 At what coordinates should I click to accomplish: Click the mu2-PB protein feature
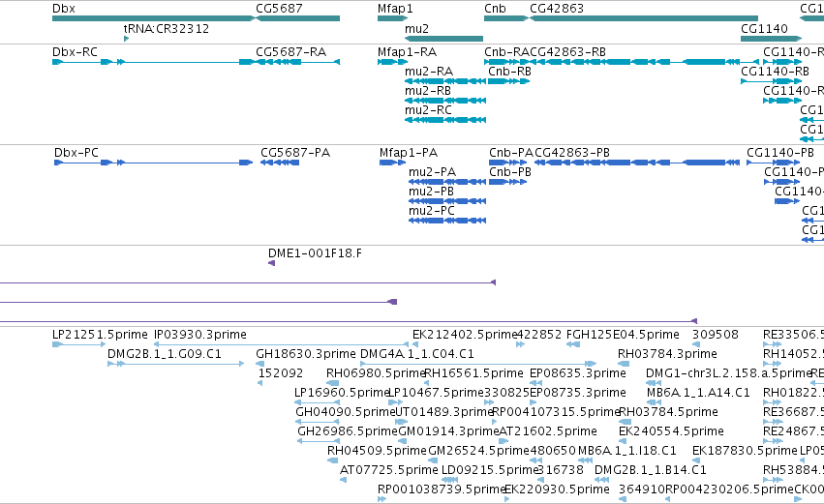click(447, 201)
